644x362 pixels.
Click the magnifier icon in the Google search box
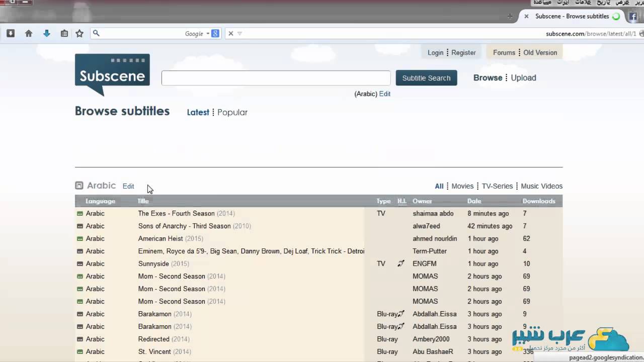[x=97, y=34]
